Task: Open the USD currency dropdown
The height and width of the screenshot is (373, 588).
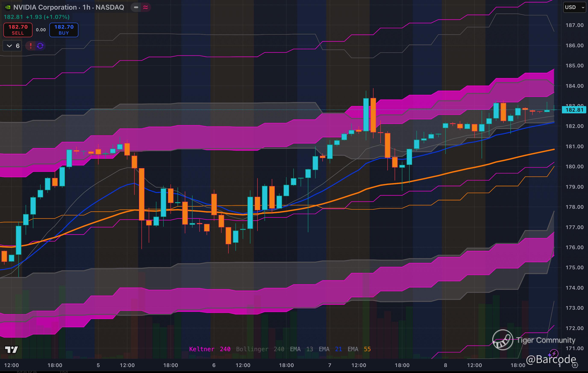Action: 574,7
